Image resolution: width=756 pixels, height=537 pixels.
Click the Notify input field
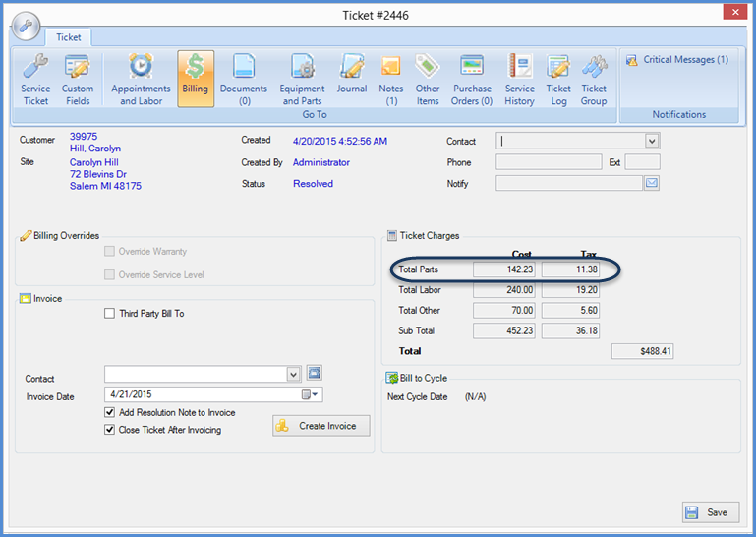click(569, 183)
